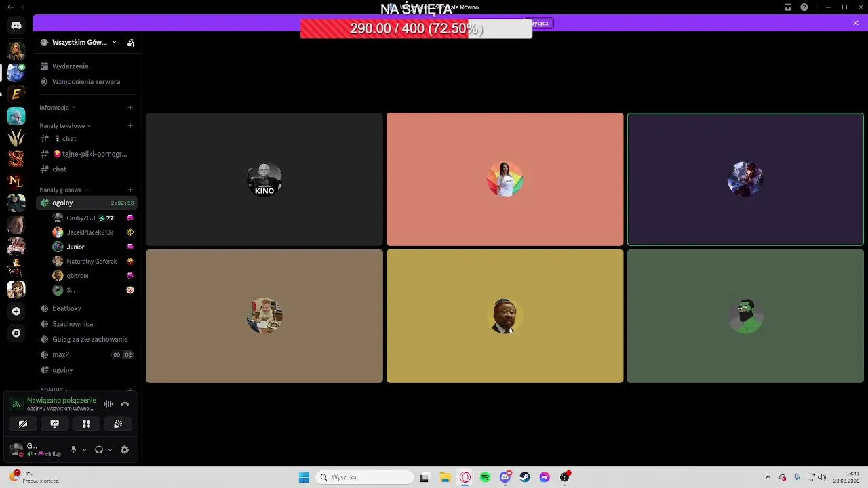Open the first chat channel with emoji

pyautogui.click(x=87, y=138)
